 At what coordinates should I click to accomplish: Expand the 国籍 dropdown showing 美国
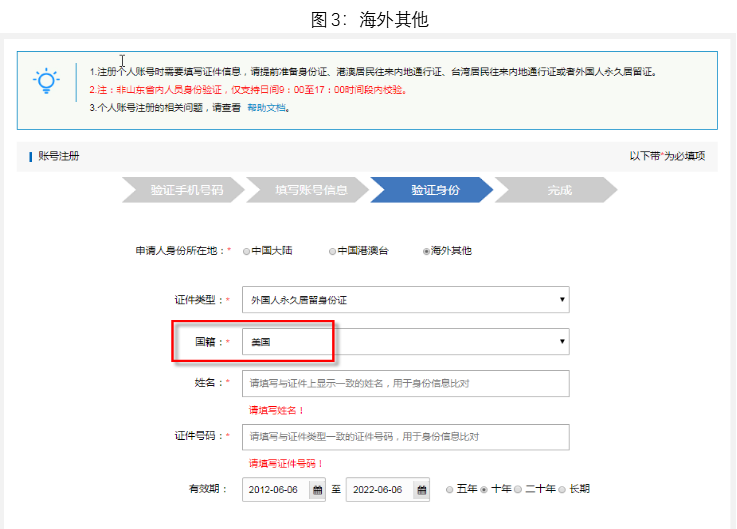point(405,342)
